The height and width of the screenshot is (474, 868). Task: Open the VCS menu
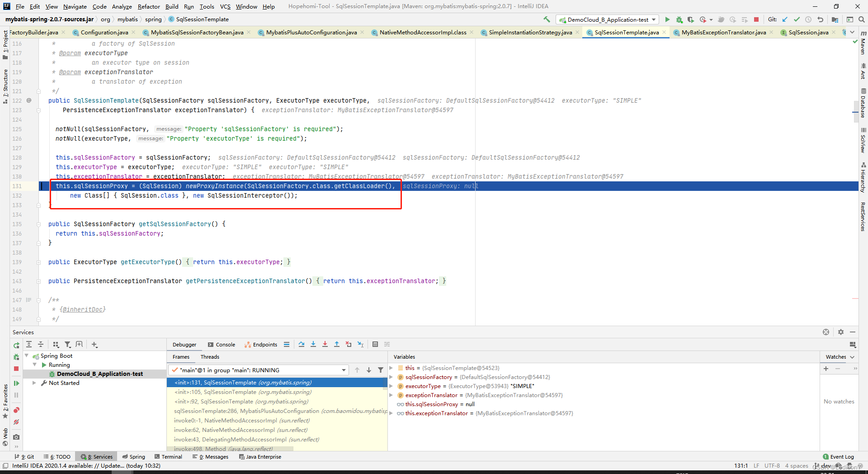pos(225,6)
